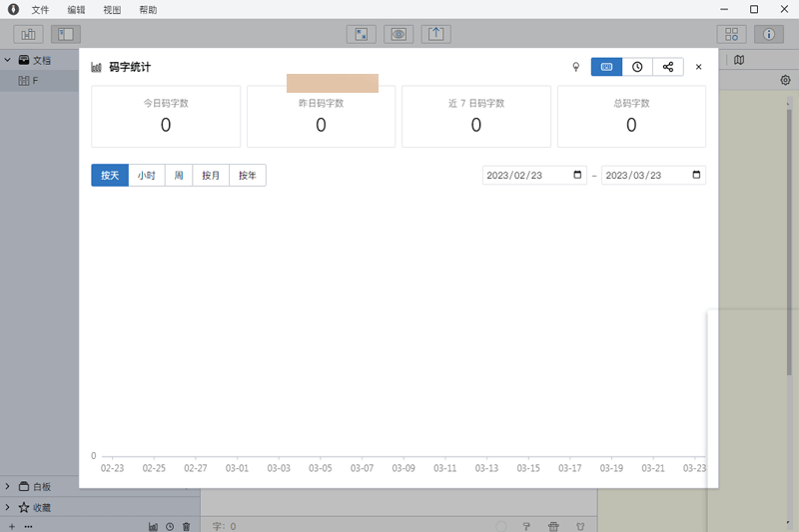This screenshot has width=799, height=532.
Task: Click the upload/export icon in top toolbar
Action: pos(435,34)
